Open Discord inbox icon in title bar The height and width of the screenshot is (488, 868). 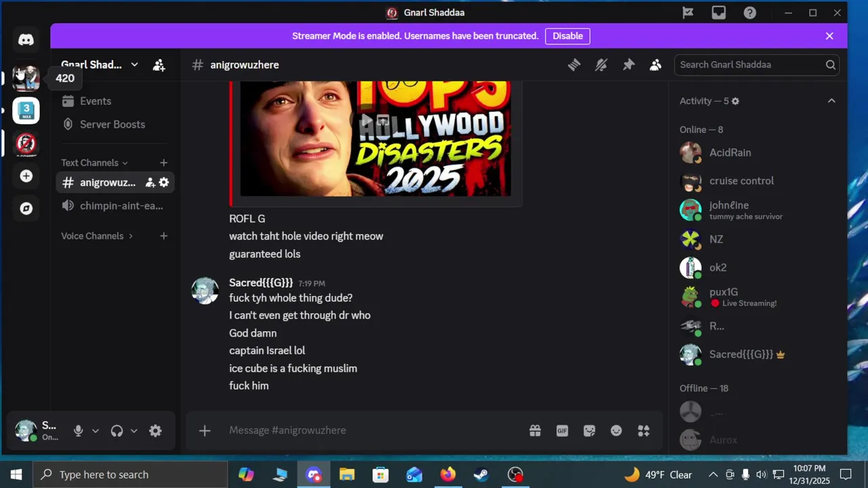pyautogui.click(x=719, y=13)
